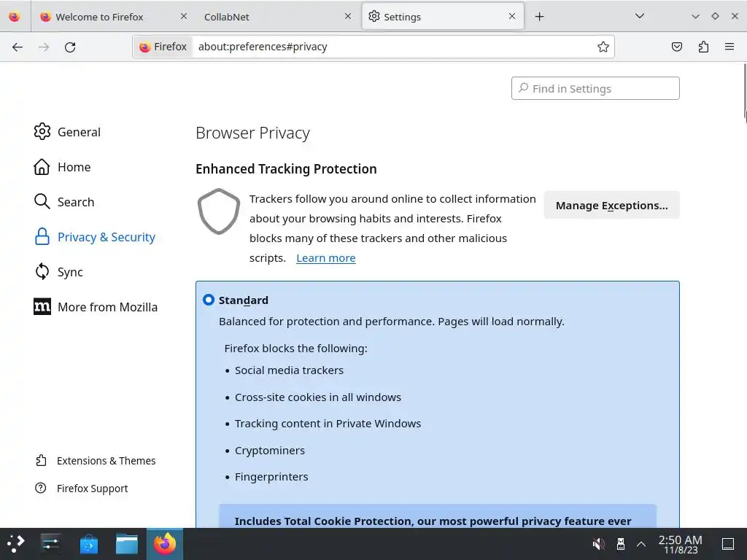Click the Mozilla 'm' logo icon
747x560 pixels.
42,307
